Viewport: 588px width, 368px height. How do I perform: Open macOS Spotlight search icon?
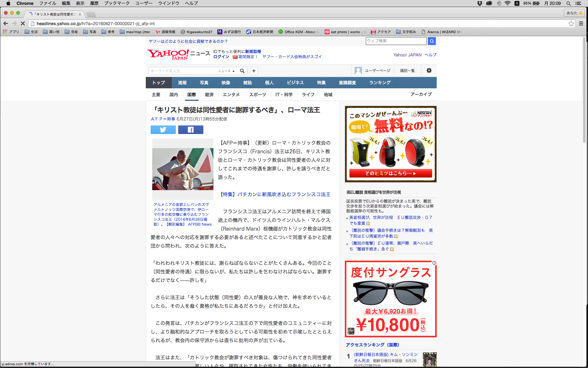click(568, 3)
